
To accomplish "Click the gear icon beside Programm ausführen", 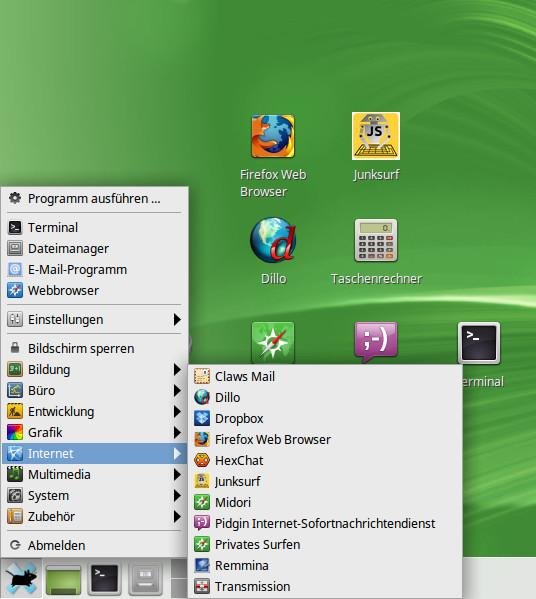I will [x=15, y=198].
